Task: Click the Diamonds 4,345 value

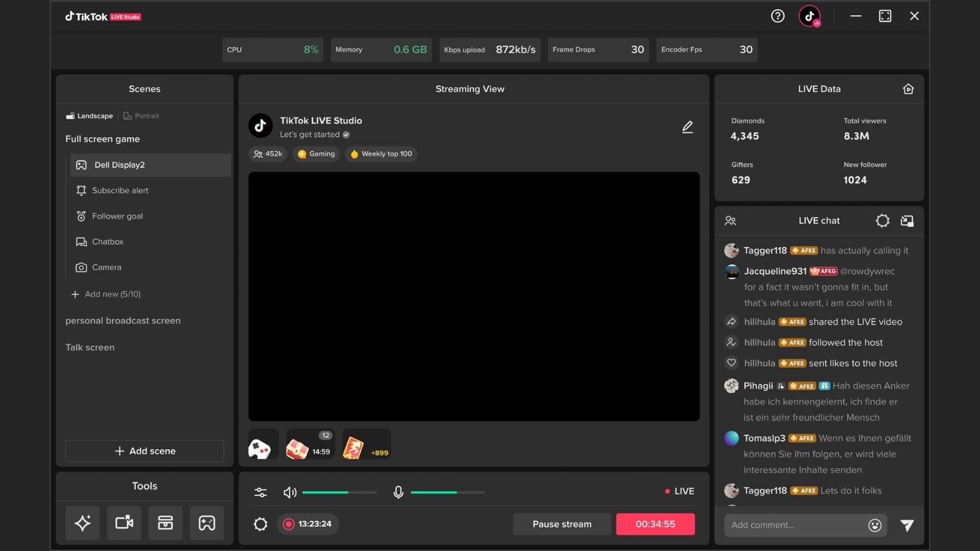Action: click(x=745, y=136)
